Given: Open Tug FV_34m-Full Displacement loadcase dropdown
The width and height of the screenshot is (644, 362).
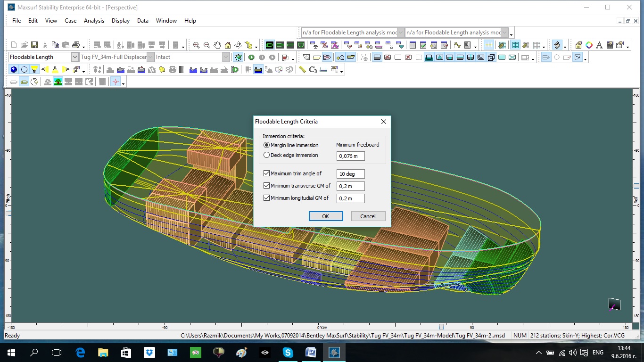Looking at the screenshot, I should [150, 57].
